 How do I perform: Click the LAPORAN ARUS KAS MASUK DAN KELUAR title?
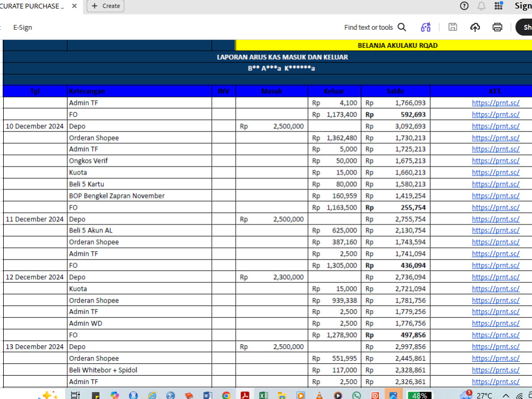[x=282, y=57]
